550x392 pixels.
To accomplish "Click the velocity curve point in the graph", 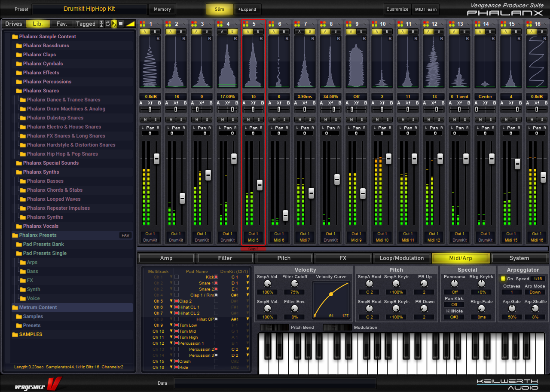I will point(331,294).
